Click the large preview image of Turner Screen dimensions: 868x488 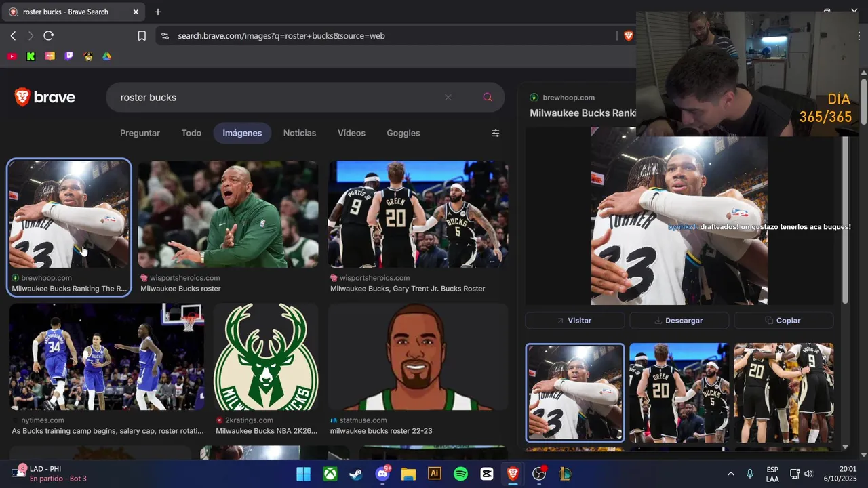679,217
